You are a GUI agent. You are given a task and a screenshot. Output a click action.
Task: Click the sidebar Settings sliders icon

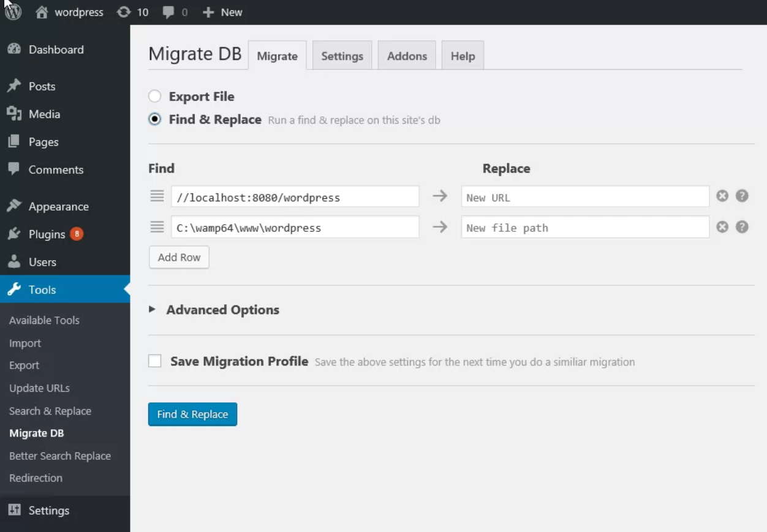(14, 510)
